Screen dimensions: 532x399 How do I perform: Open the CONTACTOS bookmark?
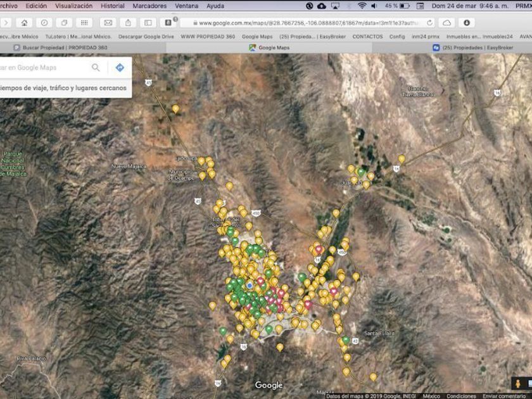pyautogui.click(x=367, y=36)
